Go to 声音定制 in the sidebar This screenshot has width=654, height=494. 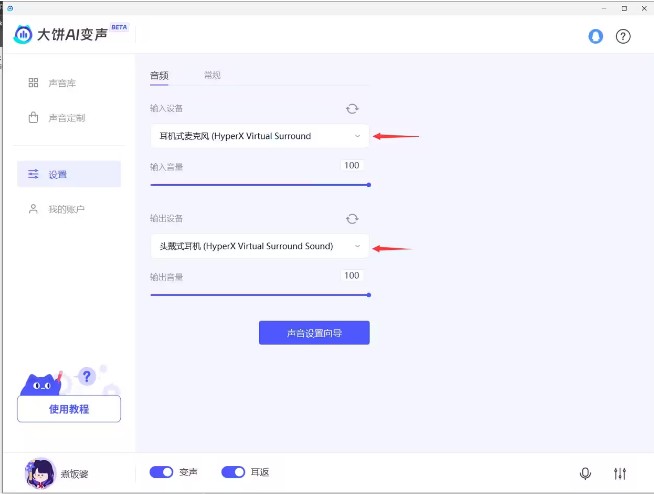66,118
